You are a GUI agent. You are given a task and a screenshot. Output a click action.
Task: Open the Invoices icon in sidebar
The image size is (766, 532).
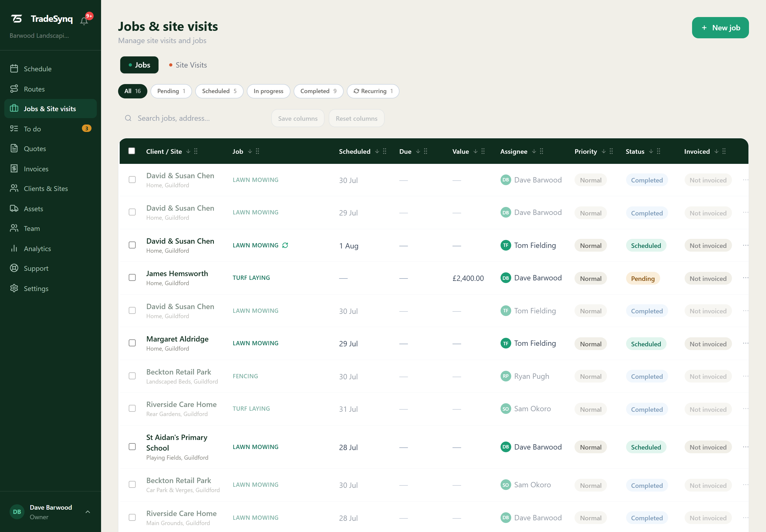coord(14,169)
